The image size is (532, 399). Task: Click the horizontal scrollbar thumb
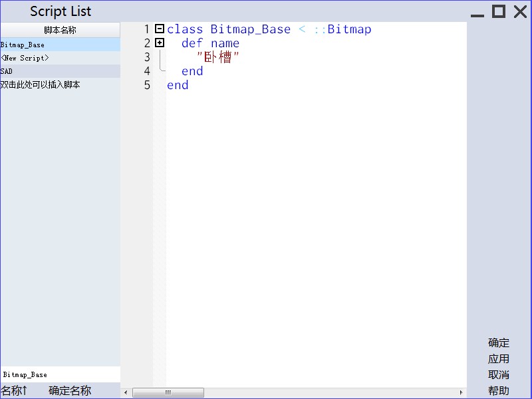[x=168, y=392]
